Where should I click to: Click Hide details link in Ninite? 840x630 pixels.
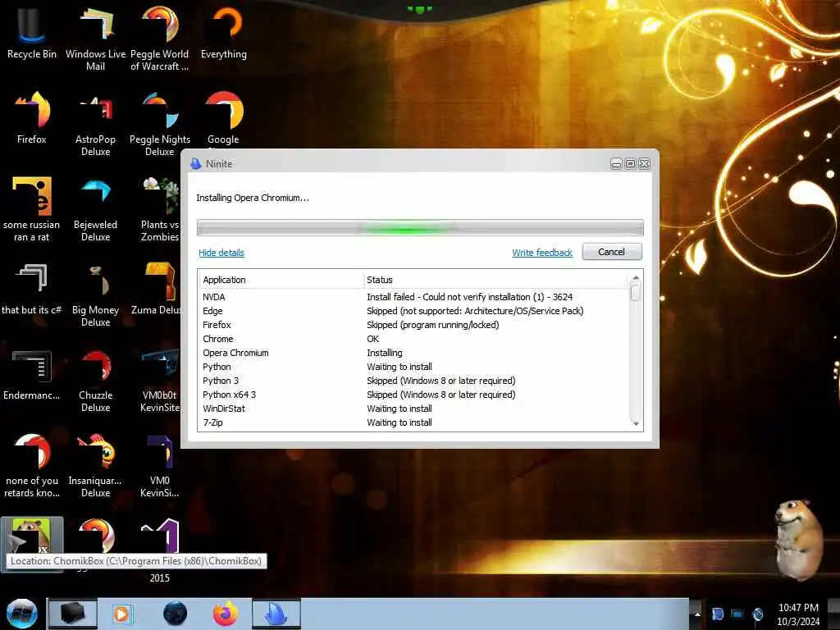coord(221,253)
